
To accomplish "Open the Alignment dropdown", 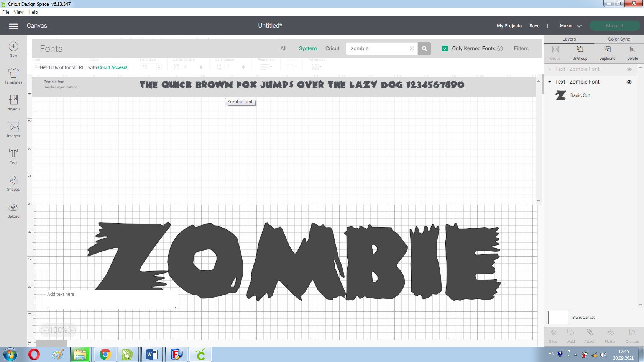I will [266, 66].
